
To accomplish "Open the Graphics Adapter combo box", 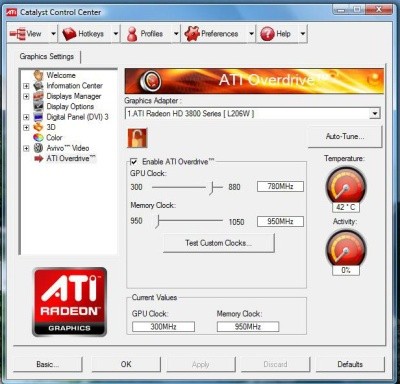I will [253, 113].
